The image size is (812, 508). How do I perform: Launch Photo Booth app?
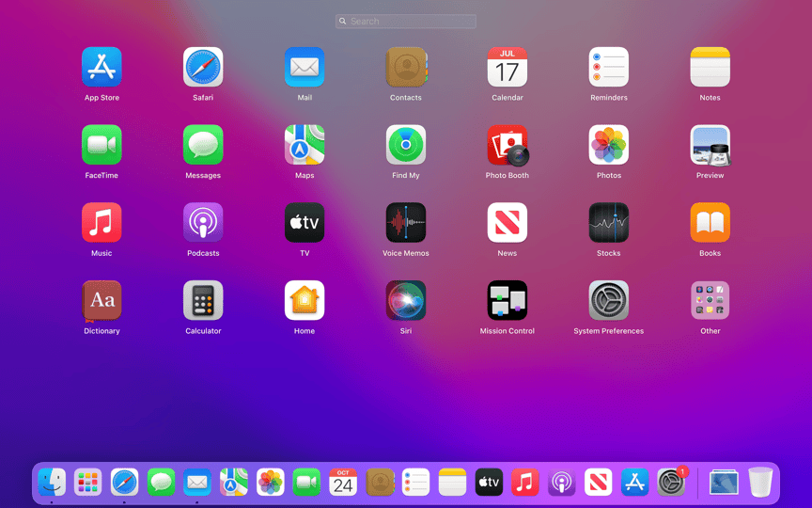tap(507, 145)
